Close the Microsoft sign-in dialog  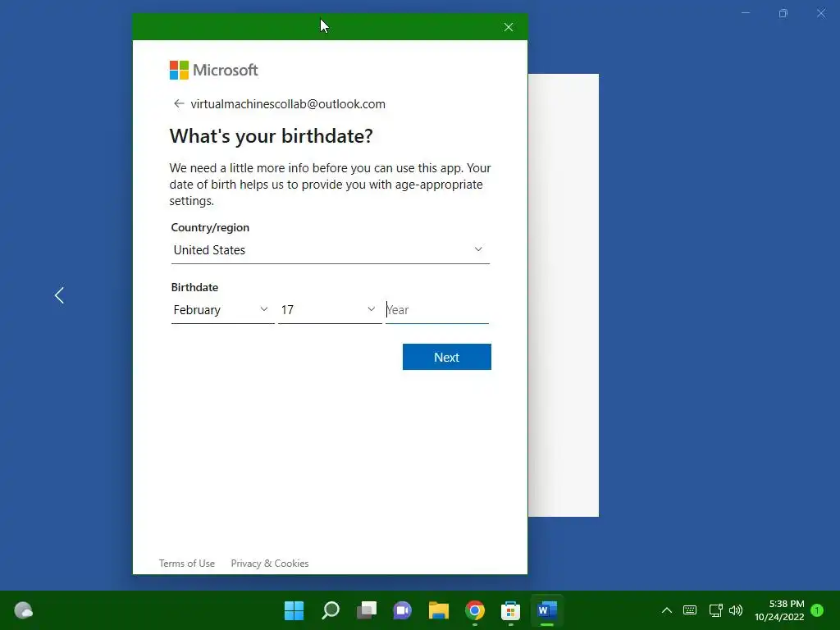tap(509, 27)
